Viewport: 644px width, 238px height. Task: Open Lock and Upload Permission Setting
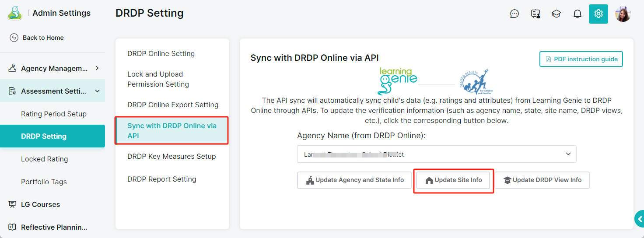[x=158, y=79]
